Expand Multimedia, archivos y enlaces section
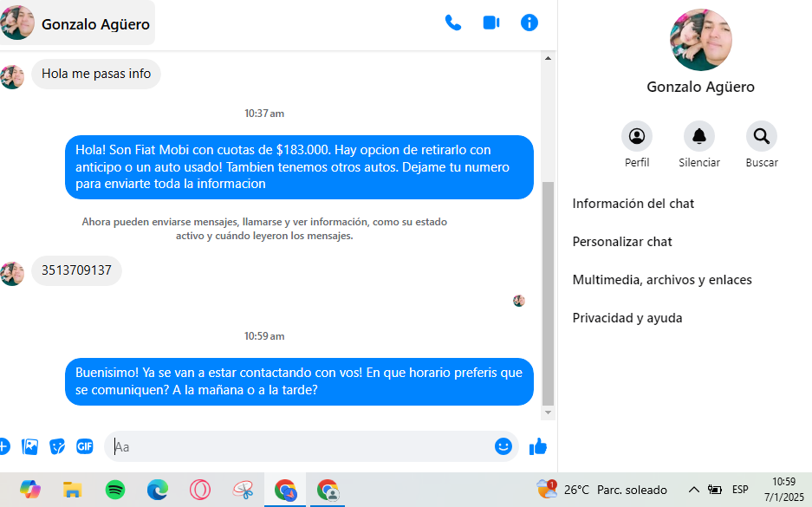812x507 pixels. (662, 280)
